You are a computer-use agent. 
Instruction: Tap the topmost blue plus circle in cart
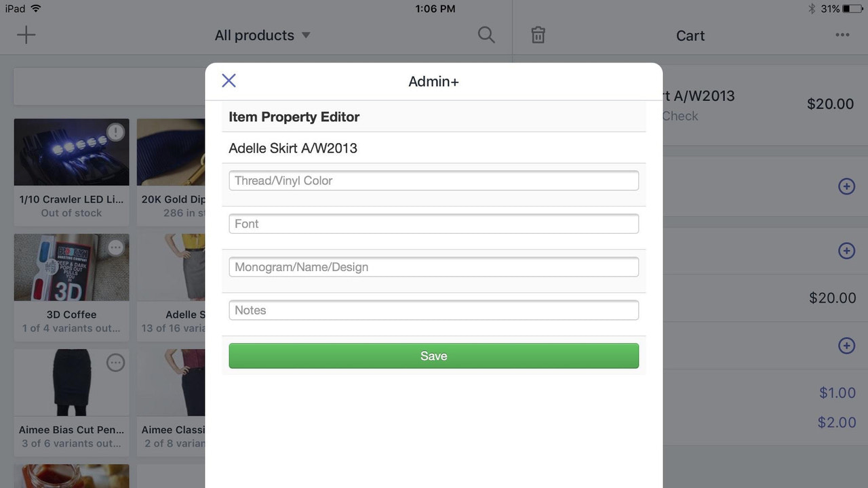click(x=846, y=186)
